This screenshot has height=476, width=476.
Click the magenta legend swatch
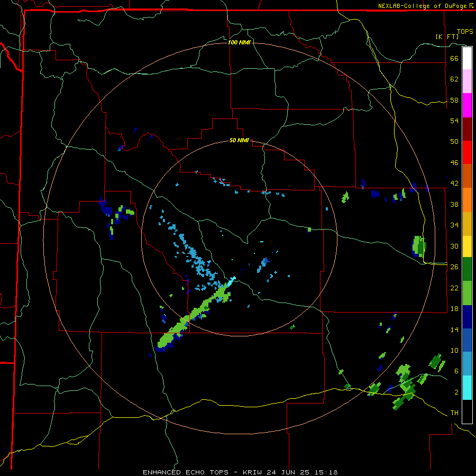click(467, 105)
